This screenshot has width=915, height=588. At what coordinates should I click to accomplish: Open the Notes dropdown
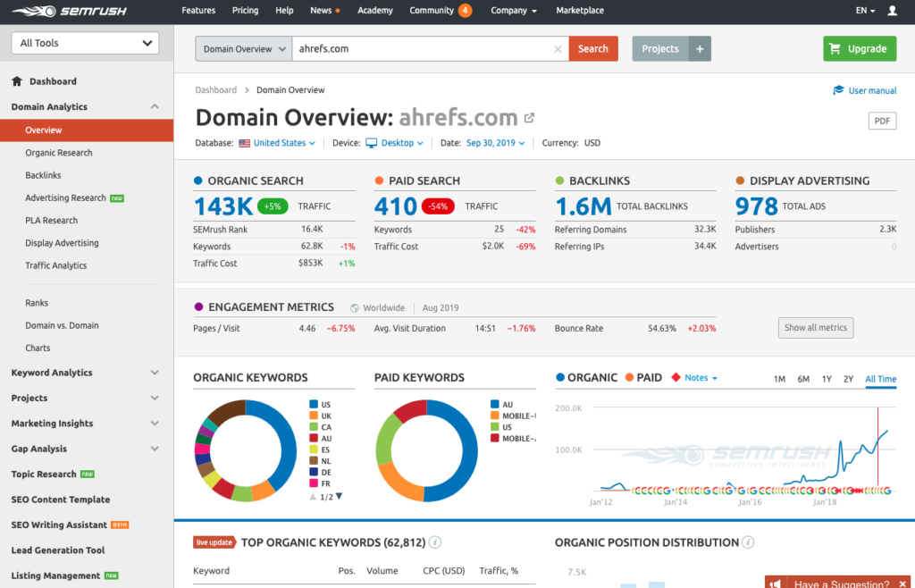click(701, 377)
